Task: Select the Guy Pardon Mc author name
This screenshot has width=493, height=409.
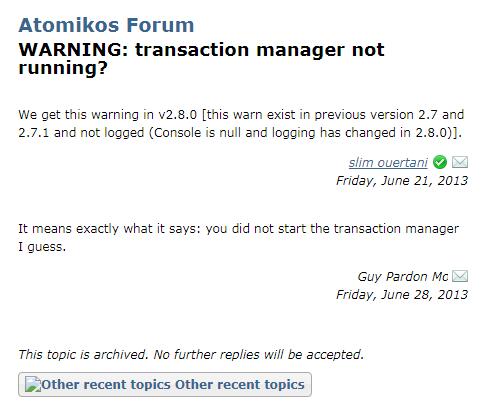Action: coord(403,276)
